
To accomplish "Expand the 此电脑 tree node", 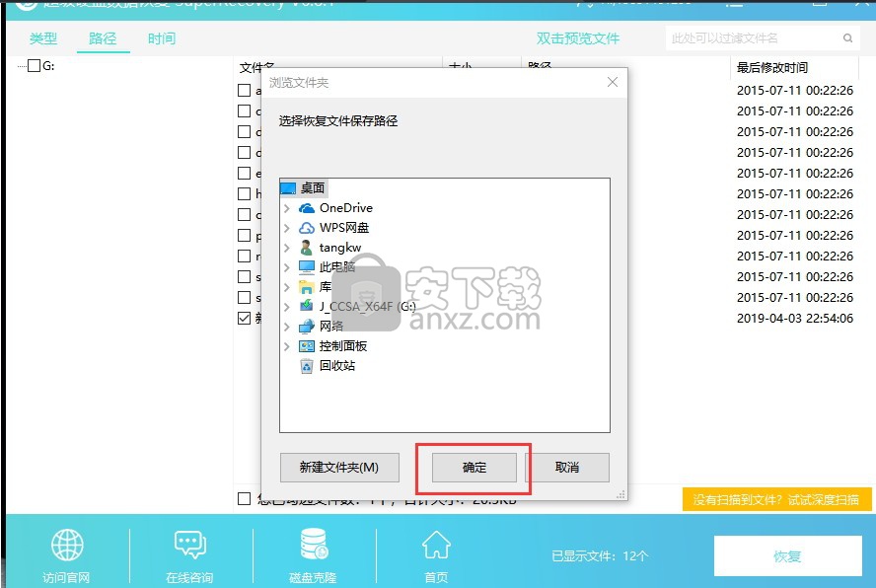I will tap(287, 267).
